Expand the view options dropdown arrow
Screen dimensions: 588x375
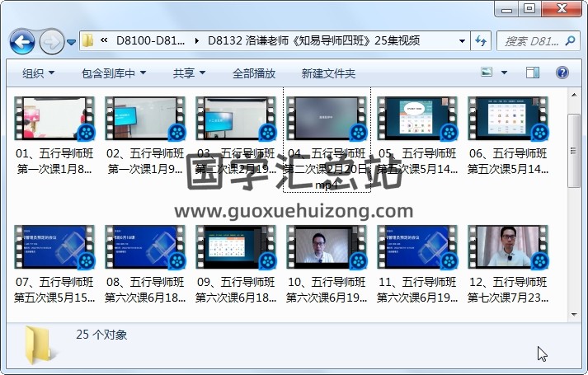coord(505,73)
